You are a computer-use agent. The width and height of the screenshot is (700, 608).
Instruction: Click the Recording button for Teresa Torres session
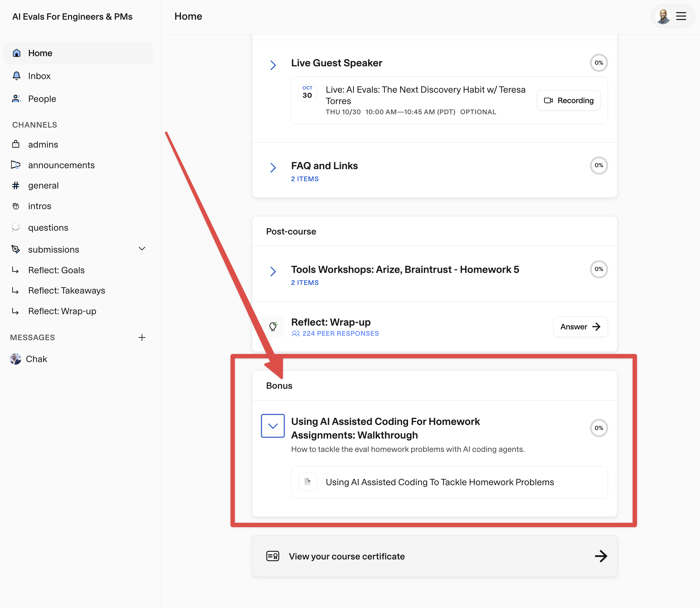tap(569, 100)
